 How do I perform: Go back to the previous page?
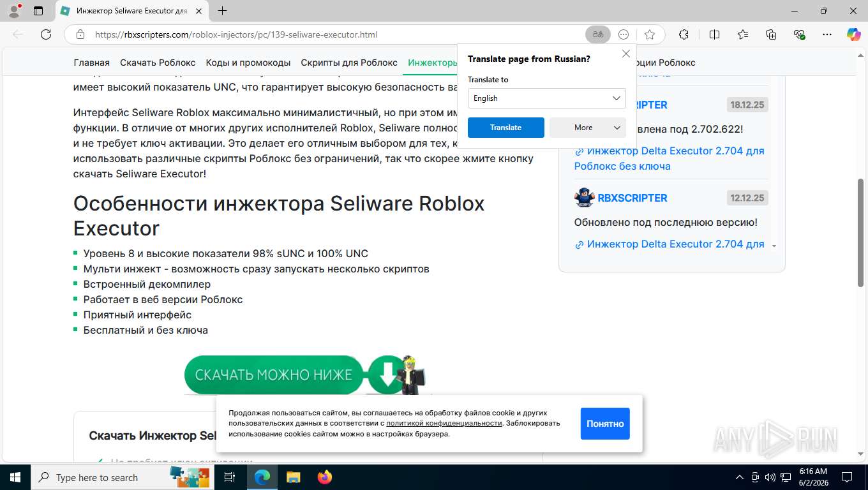(18, 34)
